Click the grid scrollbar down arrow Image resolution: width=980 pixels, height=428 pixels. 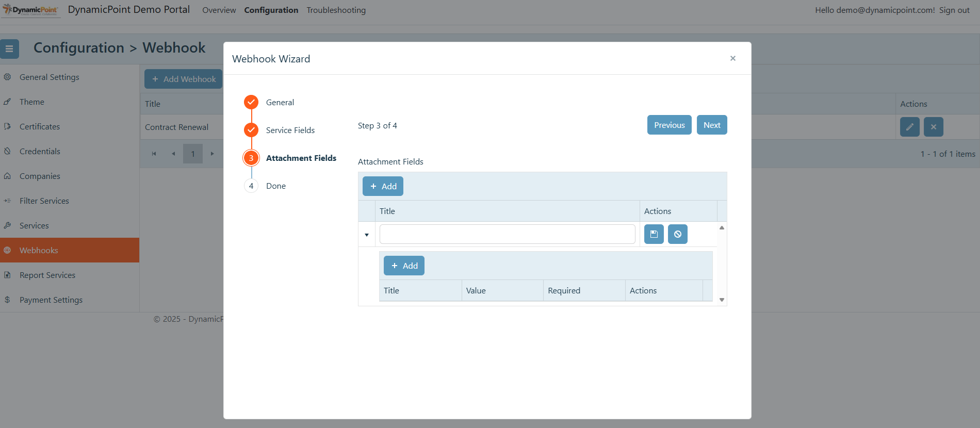[x=722, y=300]
